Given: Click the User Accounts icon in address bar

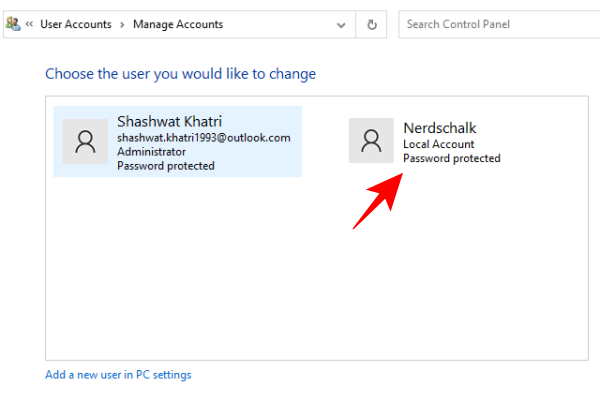Looking at the screenshot, I should point(13,24).
